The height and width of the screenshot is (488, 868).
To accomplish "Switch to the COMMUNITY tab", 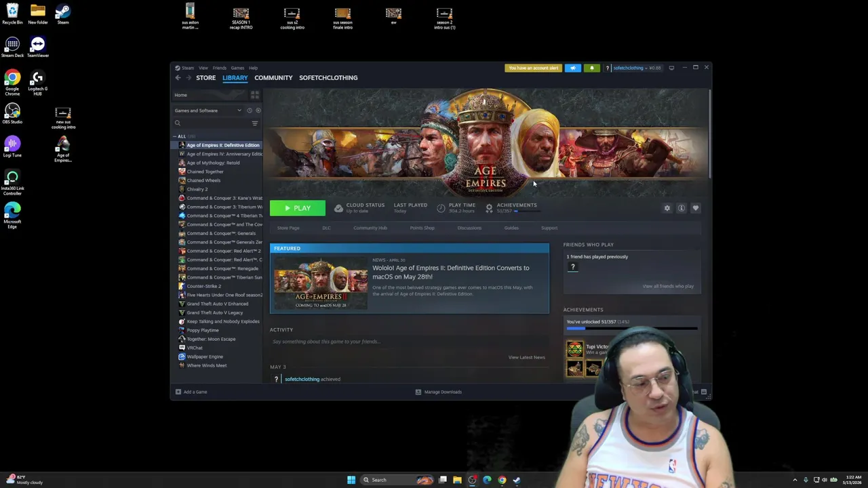I will click(x=273, y=78).
